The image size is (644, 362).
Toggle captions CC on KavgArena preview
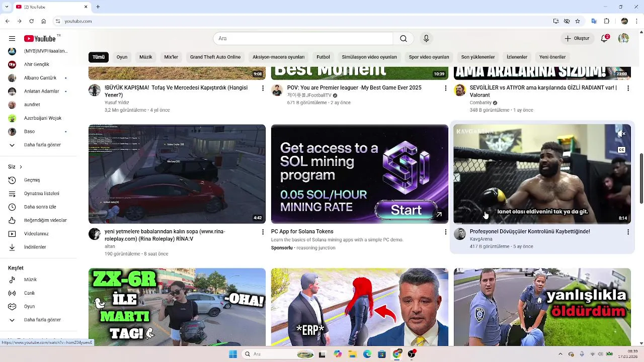[621, 150]
